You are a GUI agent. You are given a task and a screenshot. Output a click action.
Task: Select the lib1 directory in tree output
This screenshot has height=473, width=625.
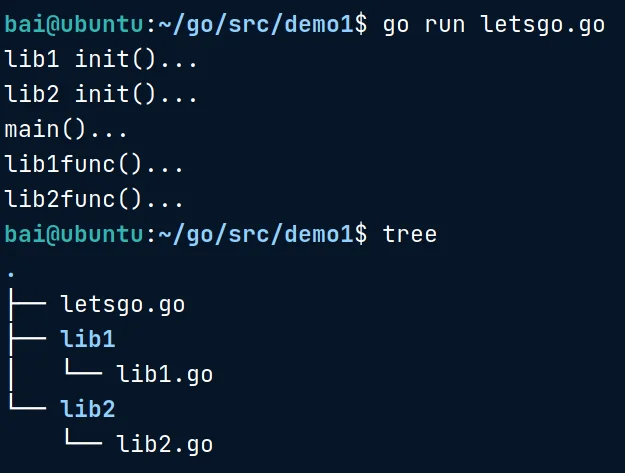point(88,339)
